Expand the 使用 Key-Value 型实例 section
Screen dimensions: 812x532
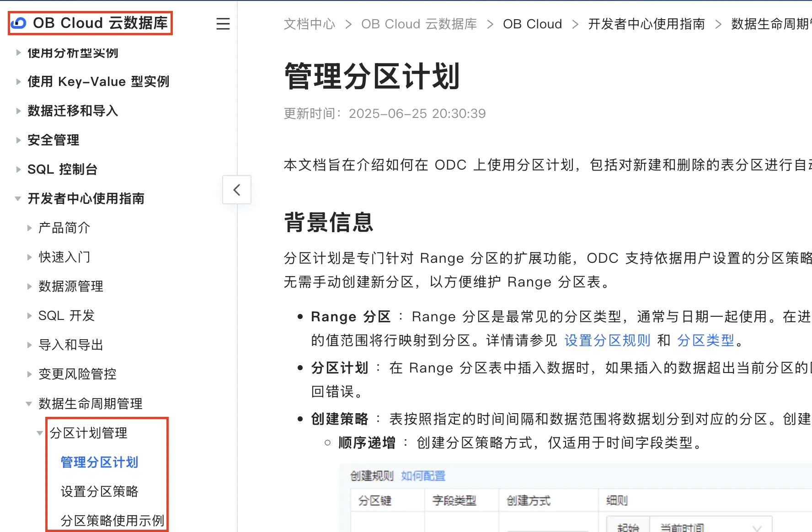18,82
